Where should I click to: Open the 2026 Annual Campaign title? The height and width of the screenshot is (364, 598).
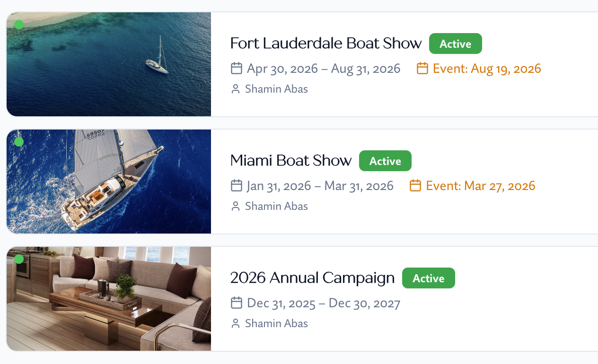[x=312, y=278]
